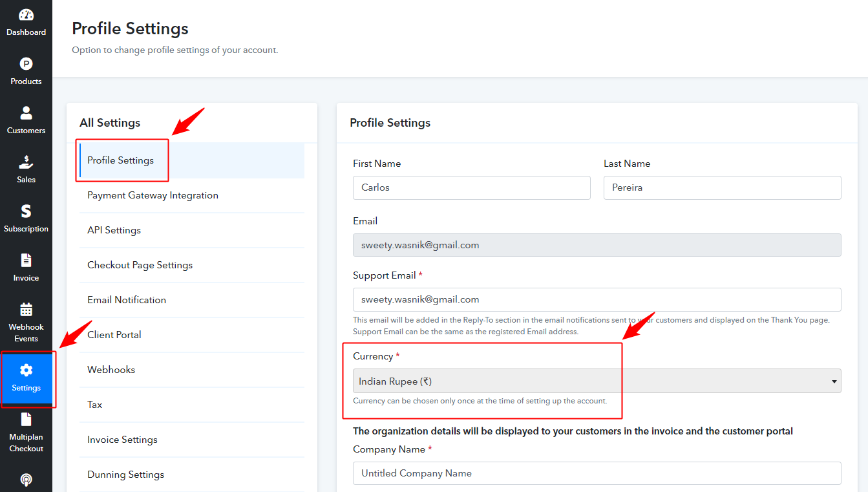Open Webhook Events calendar icon
Screen dimensions: 868x492
point(26,310)
